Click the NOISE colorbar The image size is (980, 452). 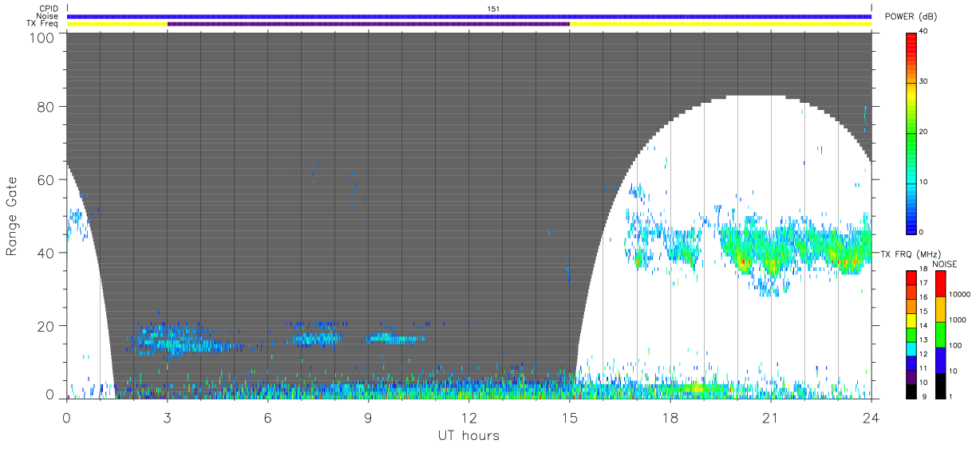[940, 335]
